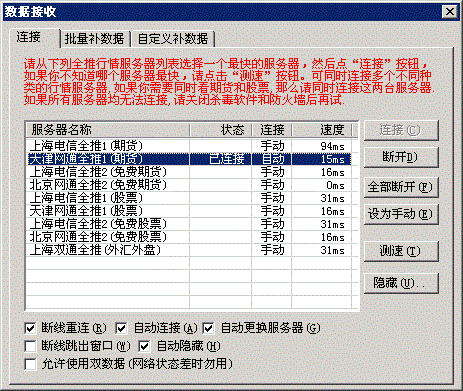Click 16ms in 北京网通全推2(免费股票) row
Screen dimensions: 463x391
click(x=332, y=237)
